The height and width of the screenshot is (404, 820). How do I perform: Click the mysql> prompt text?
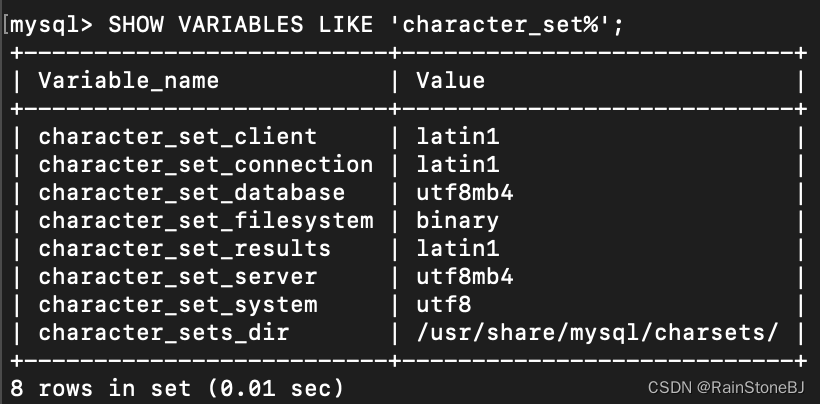[x=50, y=23]
